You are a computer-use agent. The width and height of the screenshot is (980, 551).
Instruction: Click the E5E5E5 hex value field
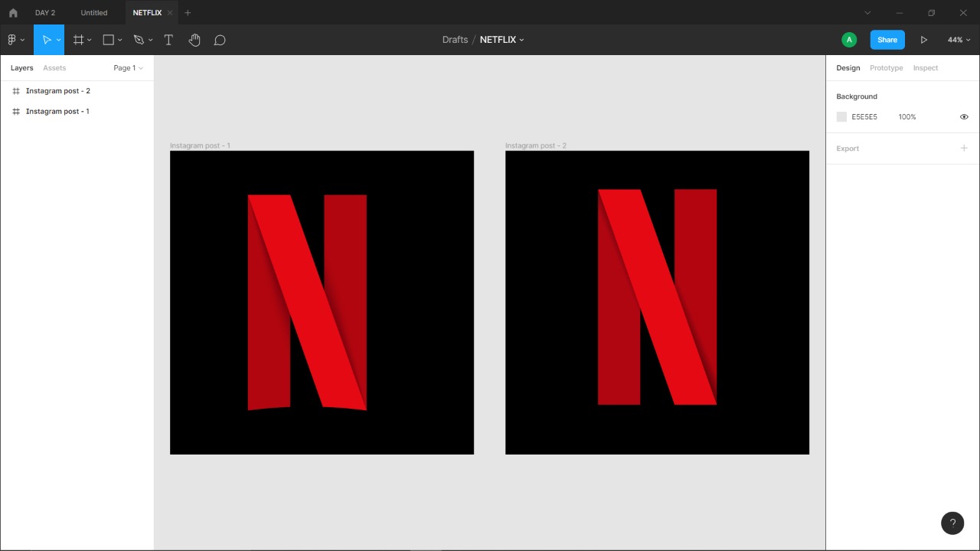tap(864, 117)
